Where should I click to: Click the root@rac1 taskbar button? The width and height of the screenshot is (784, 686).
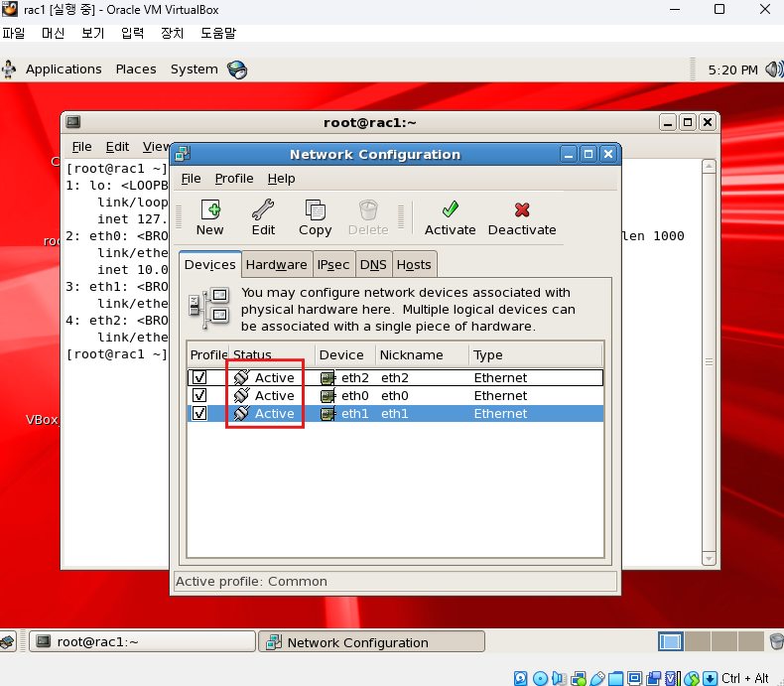(x=143, y=641)
